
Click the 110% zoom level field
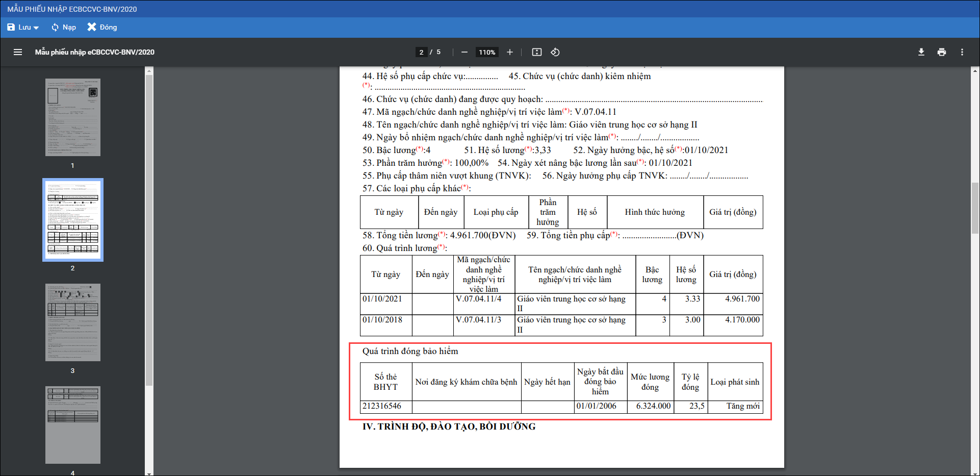(487, 52)
